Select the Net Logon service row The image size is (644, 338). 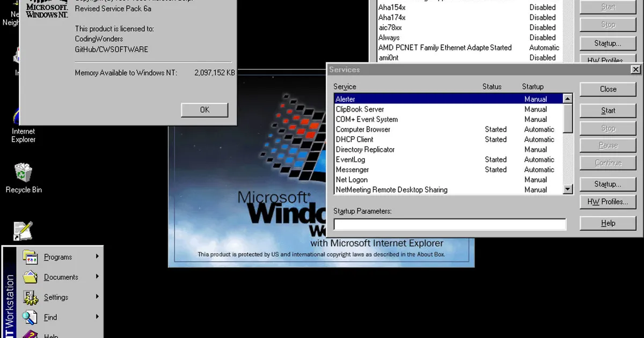click(x=448, y=180)
